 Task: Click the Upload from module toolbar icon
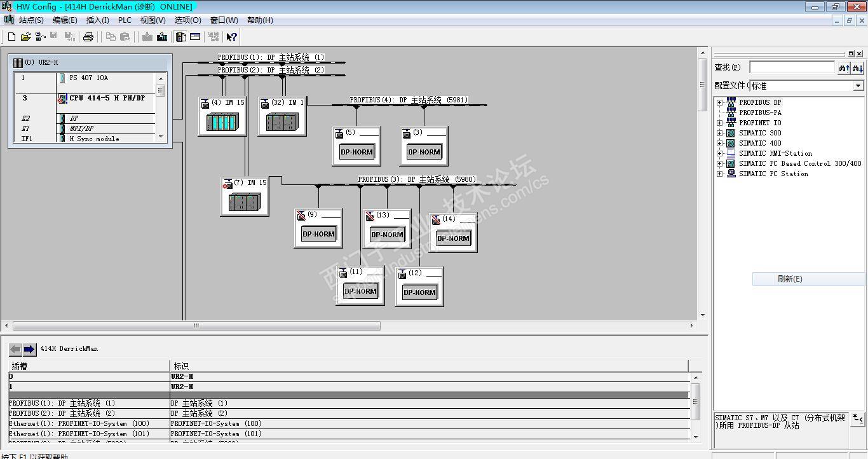click(x=162, y=37)
